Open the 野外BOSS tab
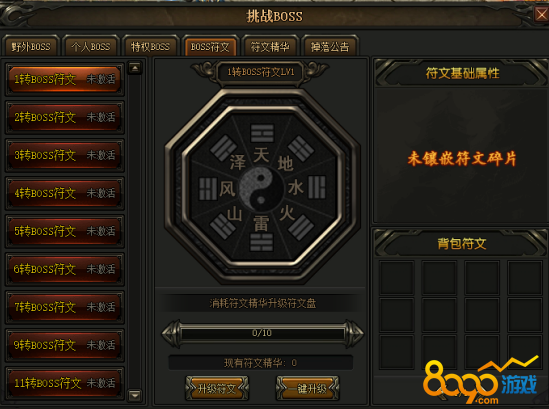549x409 pixels. pos(31,46)
